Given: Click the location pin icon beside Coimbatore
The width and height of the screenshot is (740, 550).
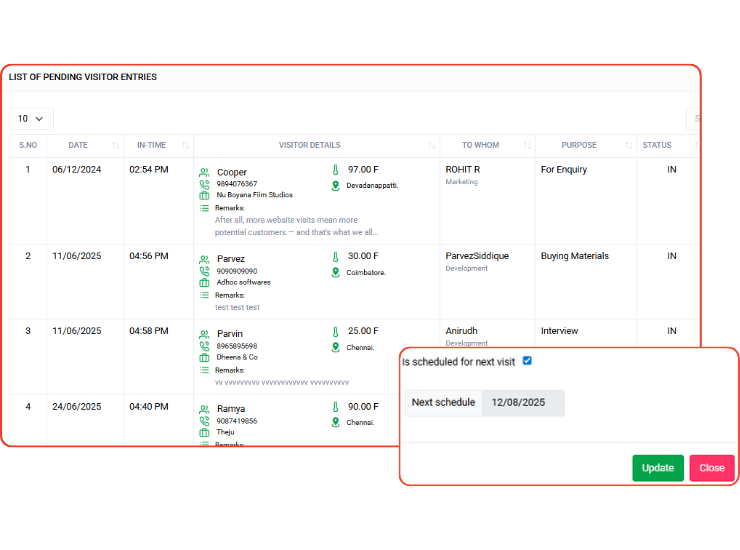Looking at the screenshot, I should coord(336,272).
